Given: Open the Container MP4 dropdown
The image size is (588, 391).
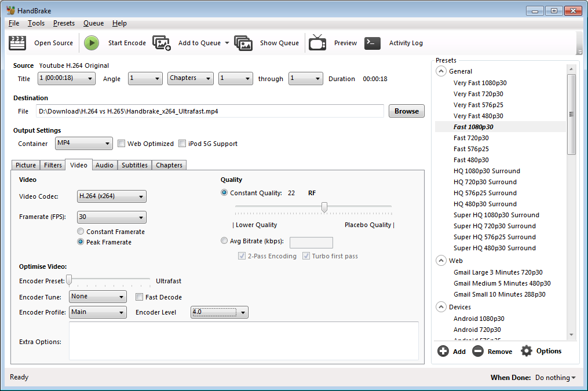Looking at the screenshot, I should point(83,143).
